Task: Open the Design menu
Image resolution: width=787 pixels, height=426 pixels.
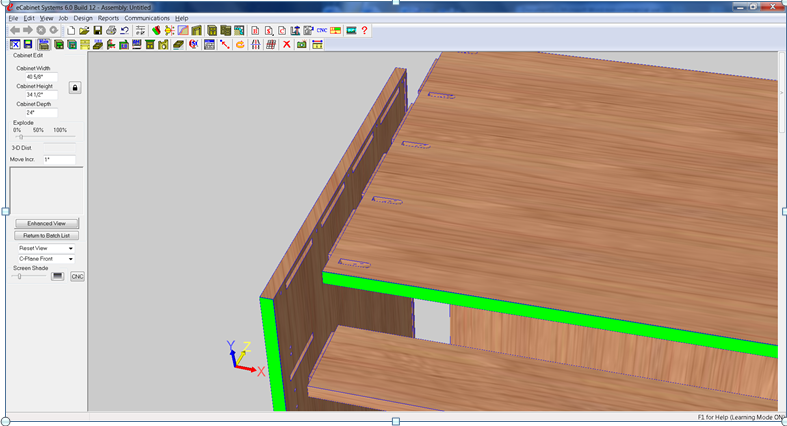Action: click(83, 18)
